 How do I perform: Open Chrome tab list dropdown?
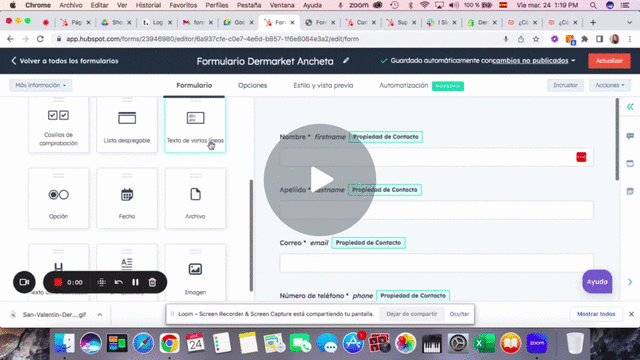point(629,22)
